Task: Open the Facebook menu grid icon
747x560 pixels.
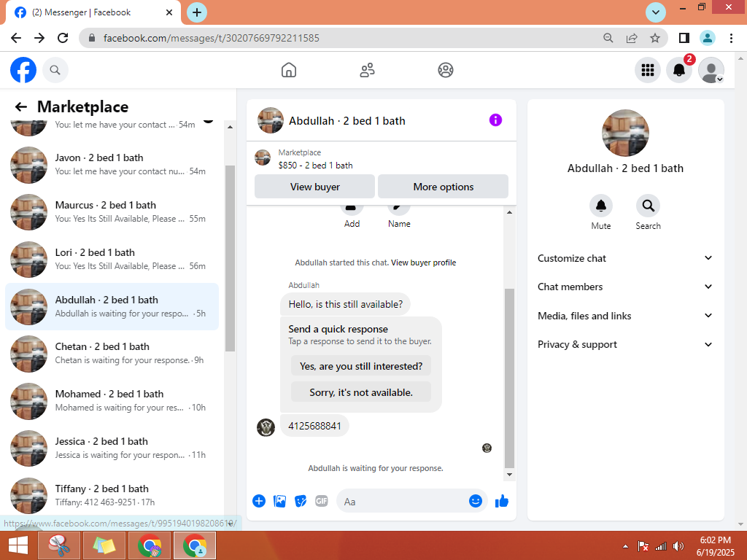Action: (648, 70)
